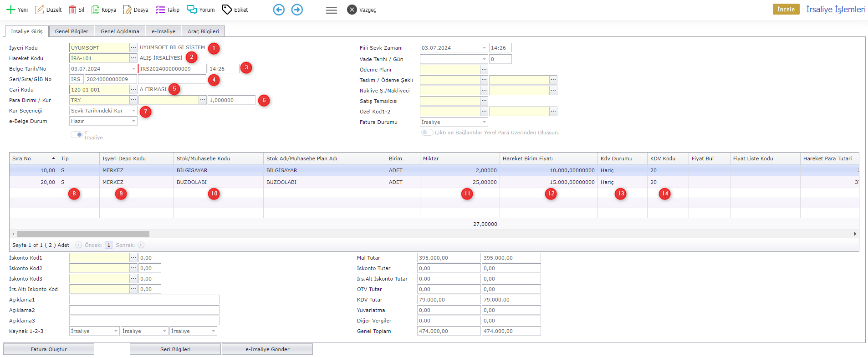This screenshot has height=358, width=868.
Task: Click the Düzelt edit icon
Action: coord(40,10)
